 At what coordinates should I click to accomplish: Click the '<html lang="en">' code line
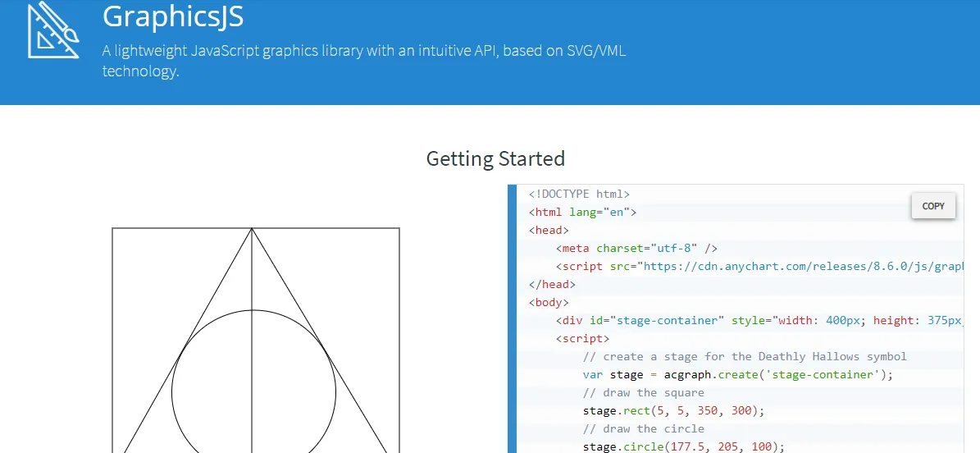click(x=582, y=212)
